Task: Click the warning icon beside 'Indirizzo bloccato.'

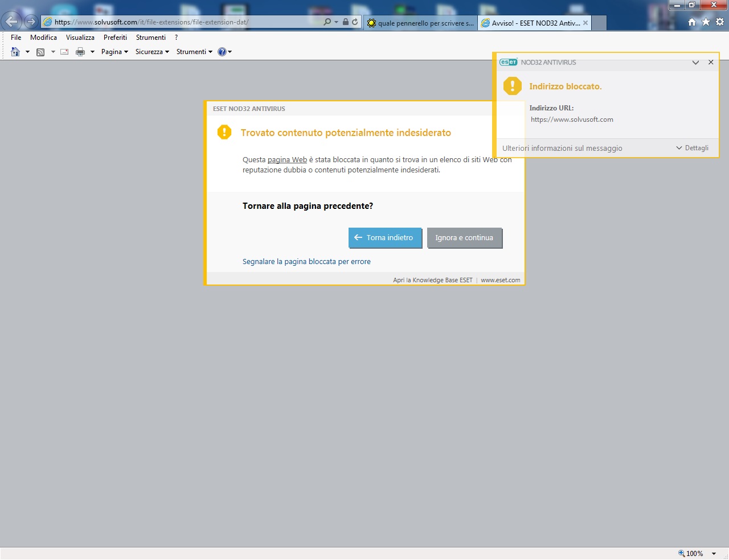Action: (x=513, y=86)
